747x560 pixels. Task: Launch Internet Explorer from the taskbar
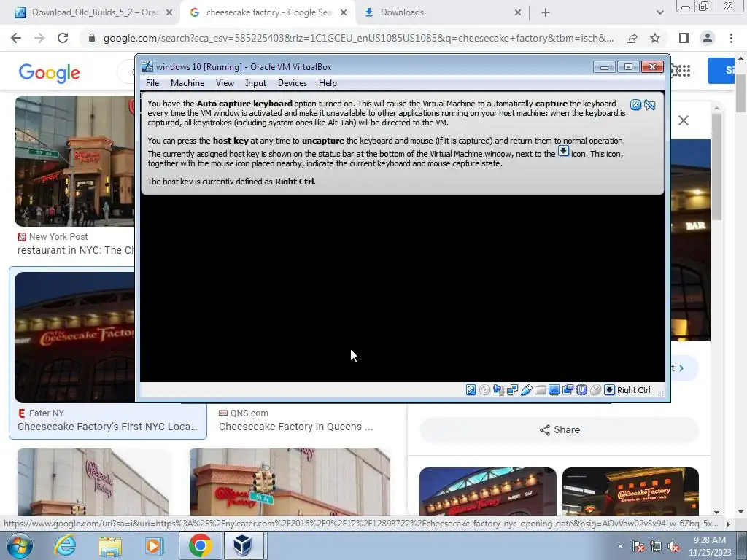65,545
